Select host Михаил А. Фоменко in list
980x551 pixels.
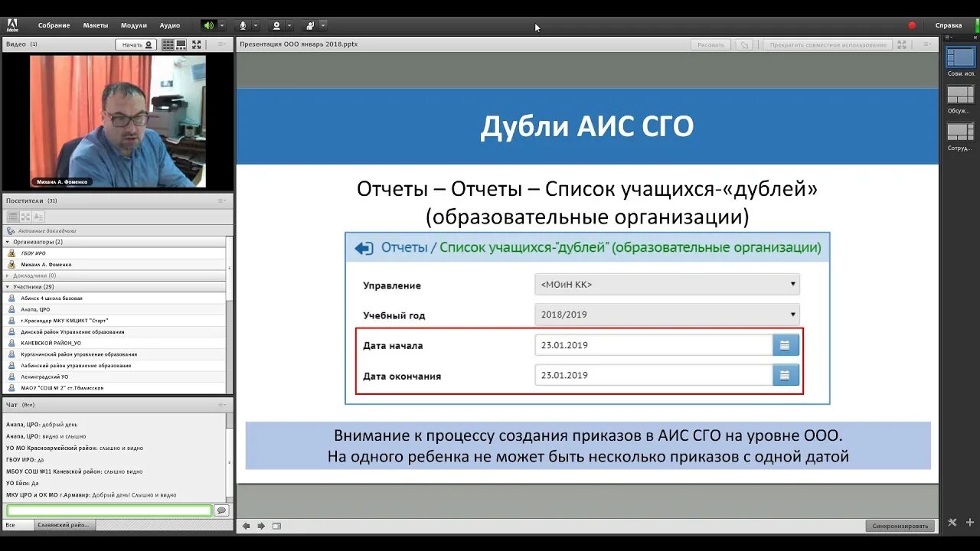[x=115, y=264]
